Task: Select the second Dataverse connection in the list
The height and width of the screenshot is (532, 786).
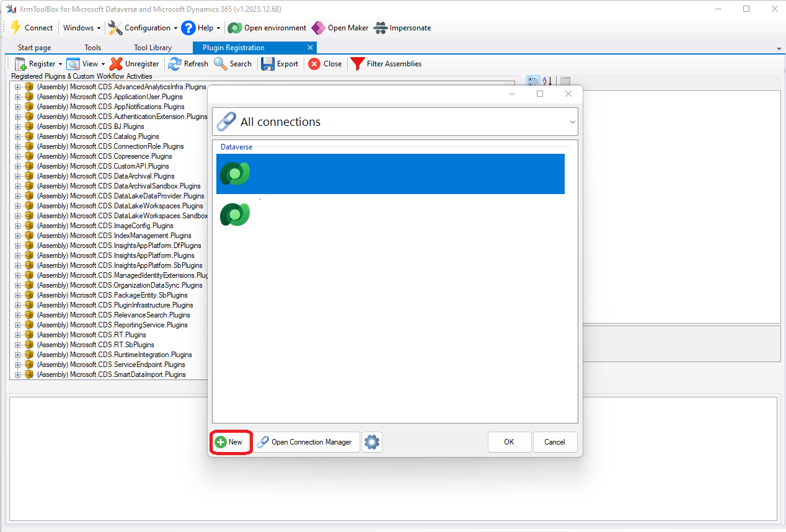Action: tap(390, 215)
